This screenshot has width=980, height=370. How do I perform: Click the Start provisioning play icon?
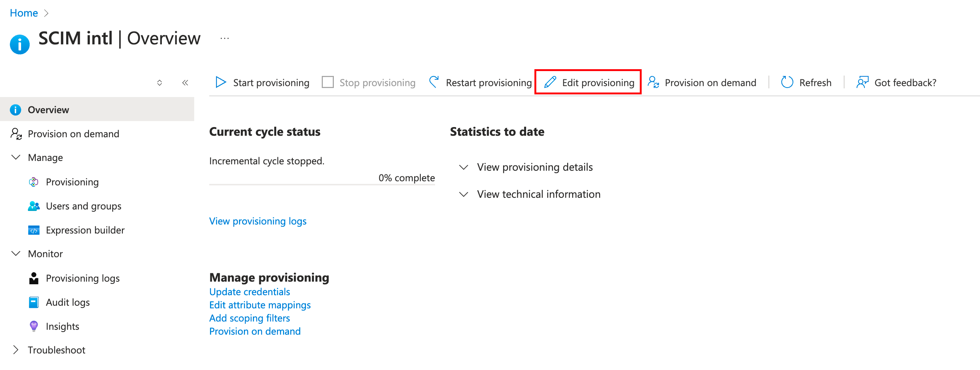[221, 82]
